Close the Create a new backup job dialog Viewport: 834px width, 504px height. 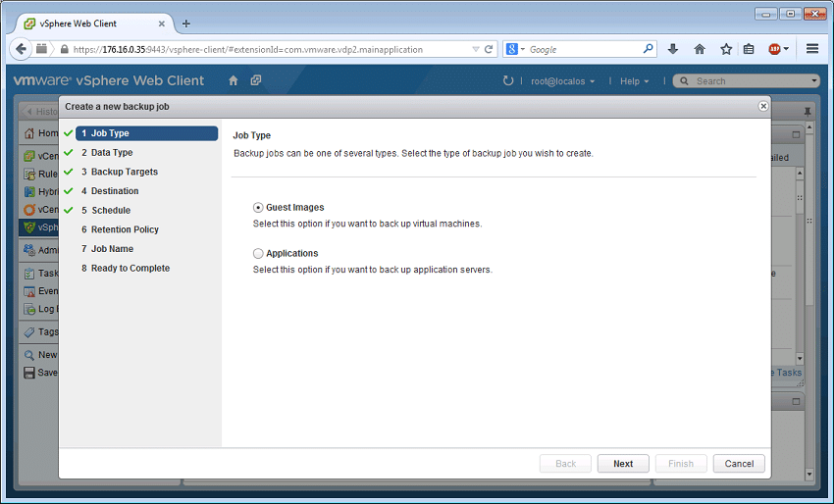coord(762,106)
